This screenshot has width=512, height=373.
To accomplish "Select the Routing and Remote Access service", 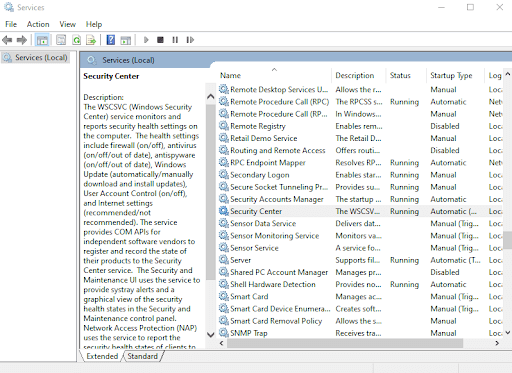I will (360, 150).
